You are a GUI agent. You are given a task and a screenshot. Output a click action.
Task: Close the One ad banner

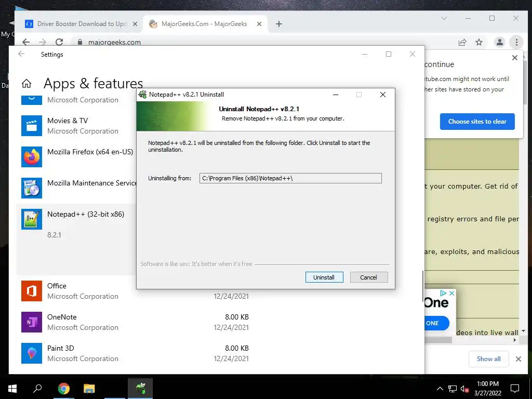tap(451, 293)
